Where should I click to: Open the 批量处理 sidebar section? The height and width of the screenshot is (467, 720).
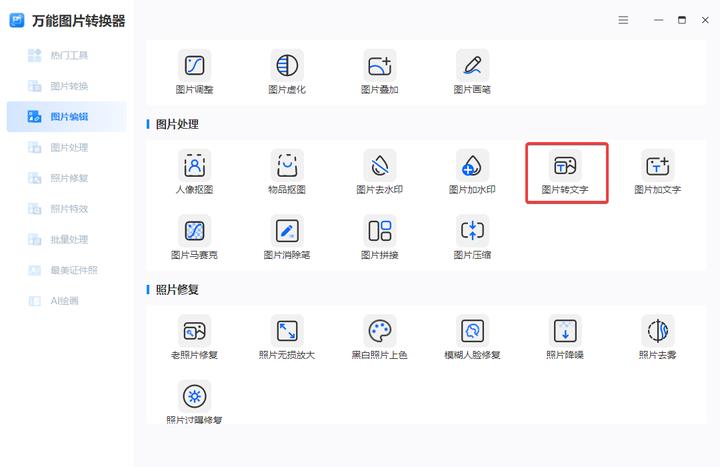[68, 239]
